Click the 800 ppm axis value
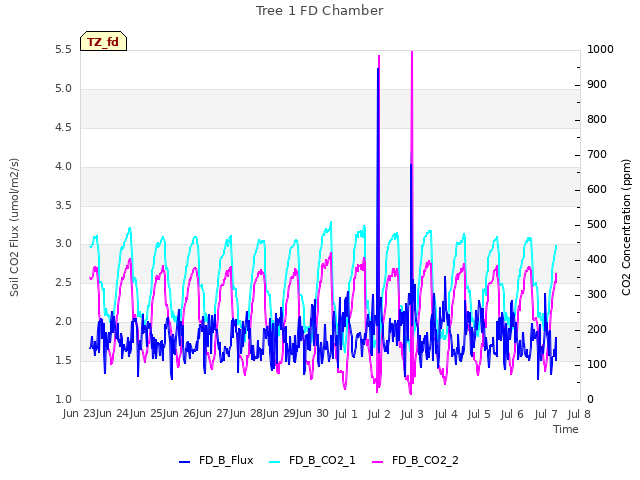The image size is (640, 480). 597,120
